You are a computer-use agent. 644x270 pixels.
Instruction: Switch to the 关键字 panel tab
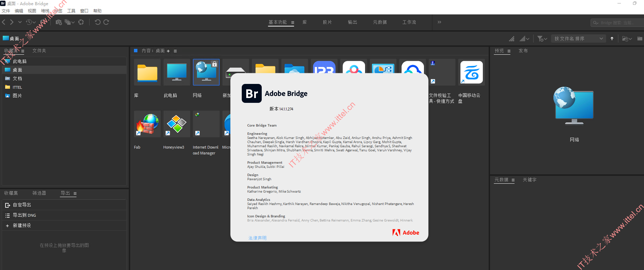click(x=530, y=180)
